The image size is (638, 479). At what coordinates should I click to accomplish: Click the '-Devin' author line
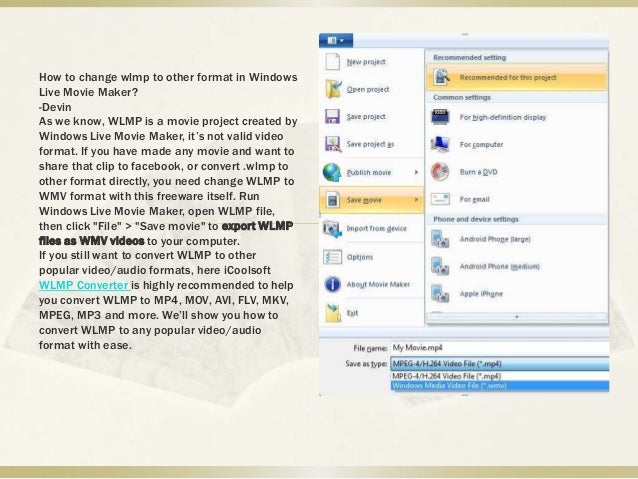pyautogui.click(x=55, y=107)
